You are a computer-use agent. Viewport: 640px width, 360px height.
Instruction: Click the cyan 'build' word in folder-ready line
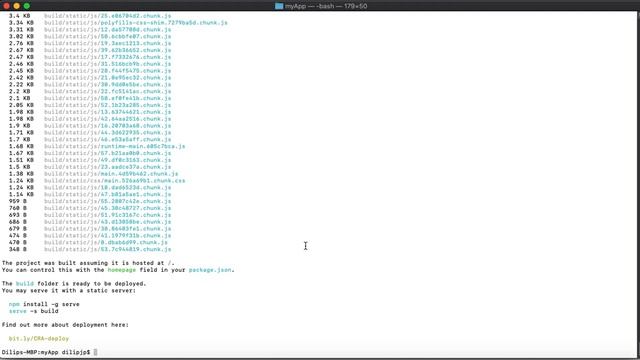pos(25,283)
